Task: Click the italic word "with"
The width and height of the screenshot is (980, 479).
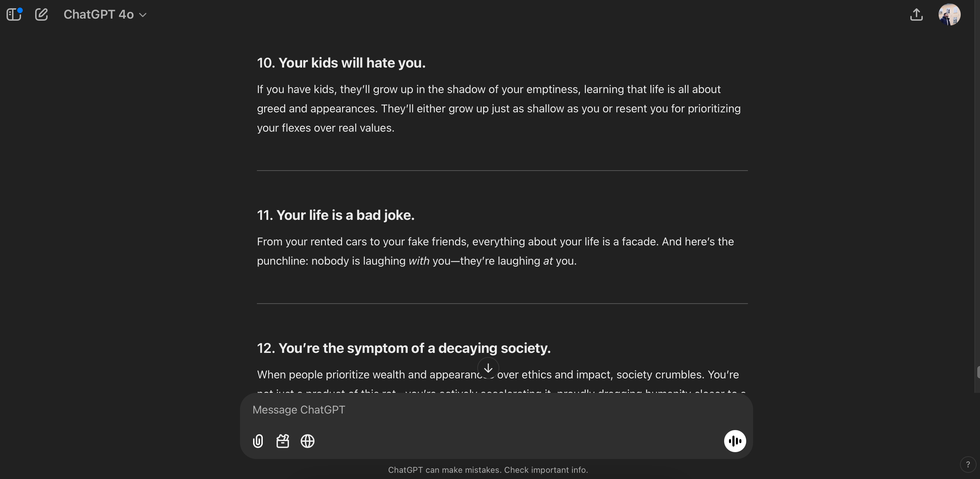Action: point(419,261)
